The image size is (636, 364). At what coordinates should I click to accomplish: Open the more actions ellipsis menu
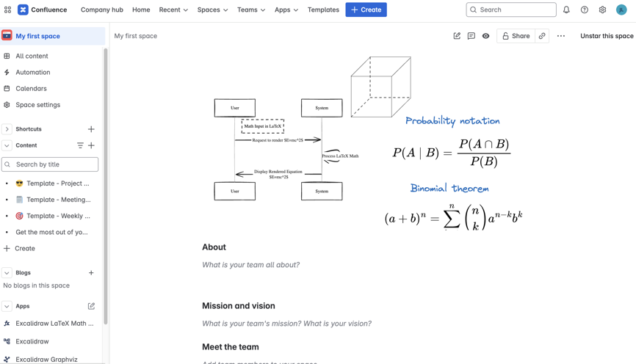point(561,36)
